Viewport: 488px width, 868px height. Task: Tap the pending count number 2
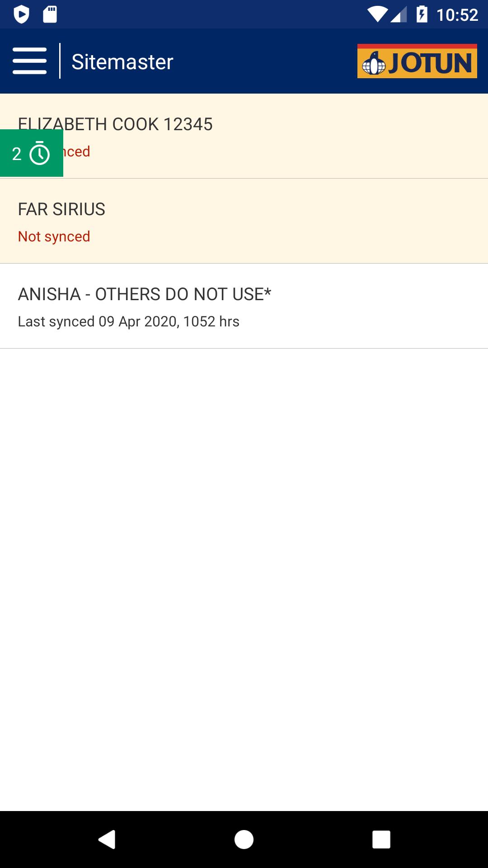pos(17,154)
